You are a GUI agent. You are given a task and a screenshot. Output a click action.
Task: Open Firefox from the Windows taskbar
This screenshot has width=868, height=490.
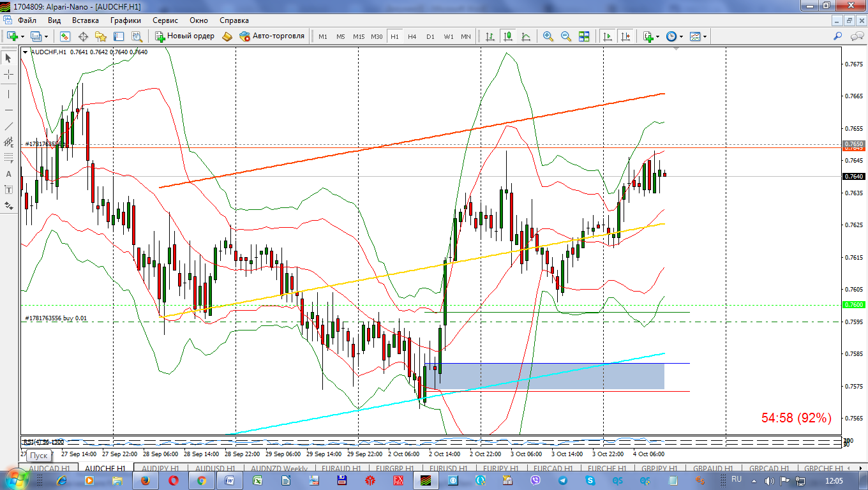146,480
